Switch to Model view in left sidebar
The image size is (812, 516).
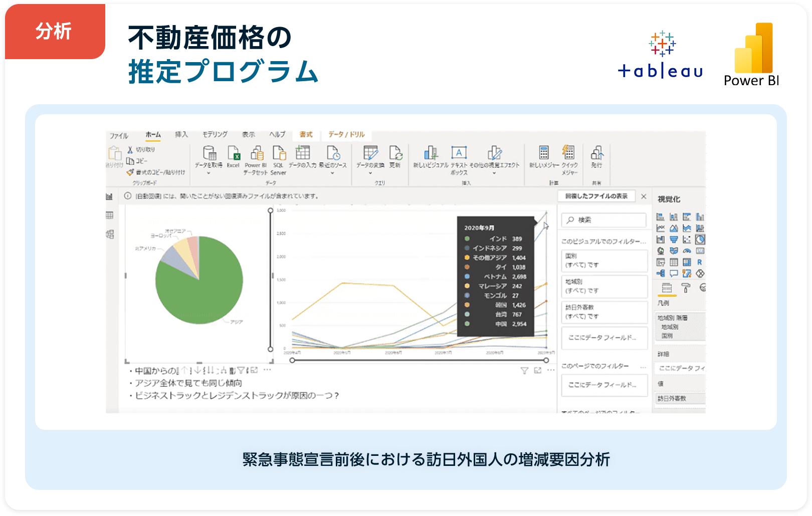(x=110, y=234)
